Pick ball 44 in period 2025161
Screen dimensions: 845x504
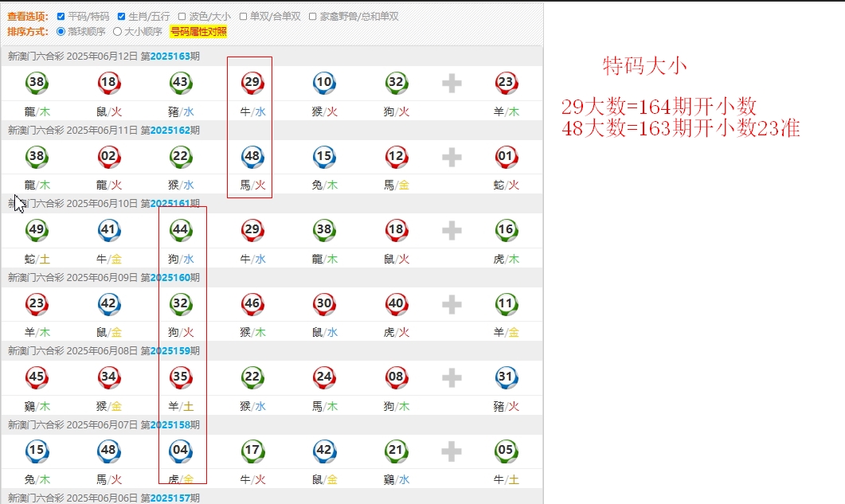(x=181, y=230)
